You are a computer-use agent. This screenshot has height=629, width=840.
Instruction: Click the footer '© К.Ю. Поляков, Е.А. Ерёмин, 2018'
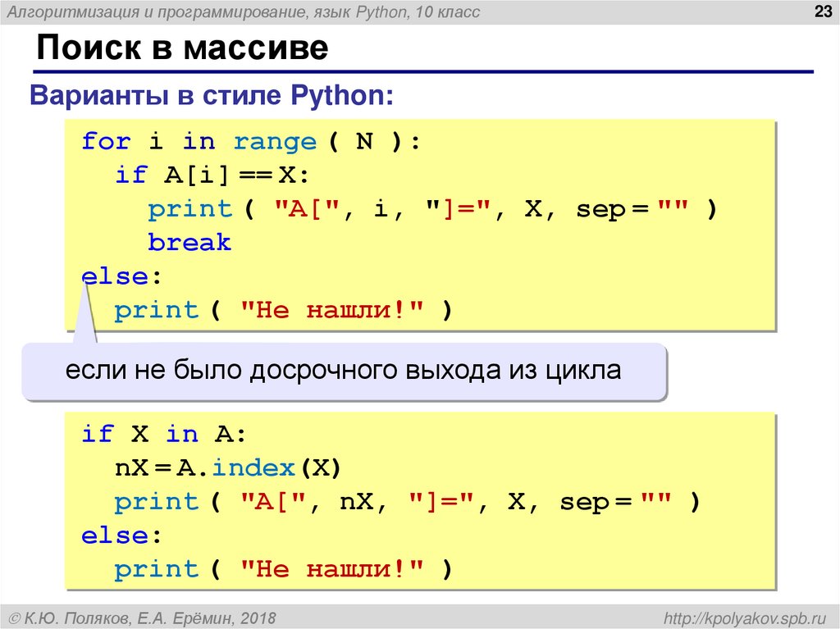pyautogui.click(x=143, y=618)
